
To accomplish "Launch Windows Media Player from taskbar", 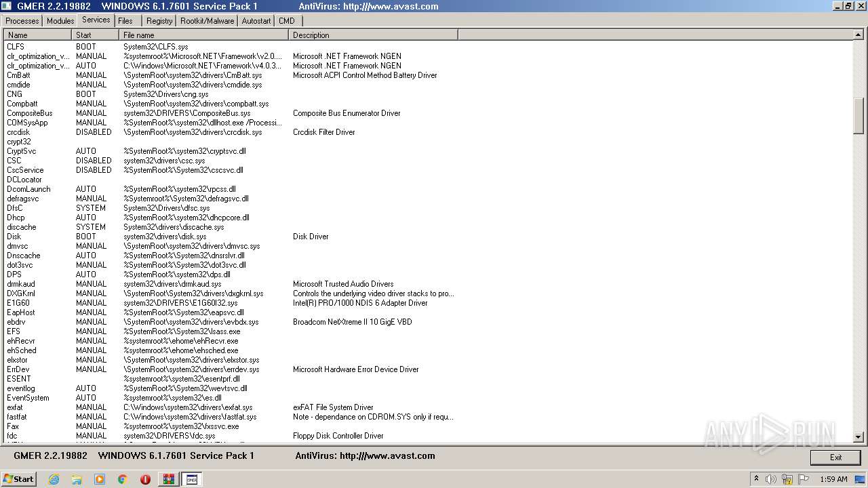I will tap(100, 479).
